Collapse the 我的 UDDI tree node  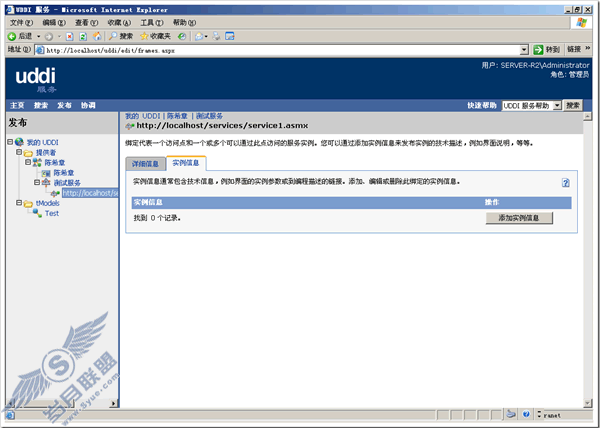(x=10, y=142)
